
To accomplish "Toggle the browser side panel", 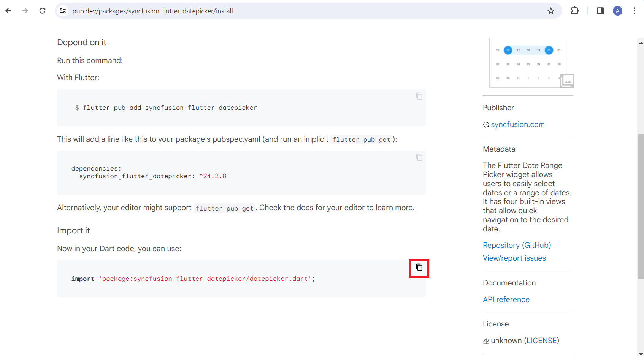I will click(600, 11).
